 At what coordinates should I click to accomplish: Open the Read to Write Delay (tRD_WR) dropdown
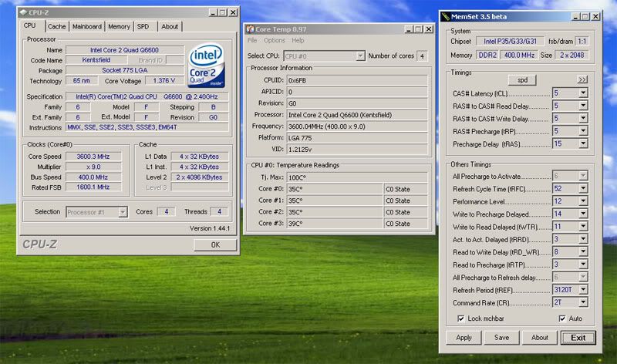583,251
